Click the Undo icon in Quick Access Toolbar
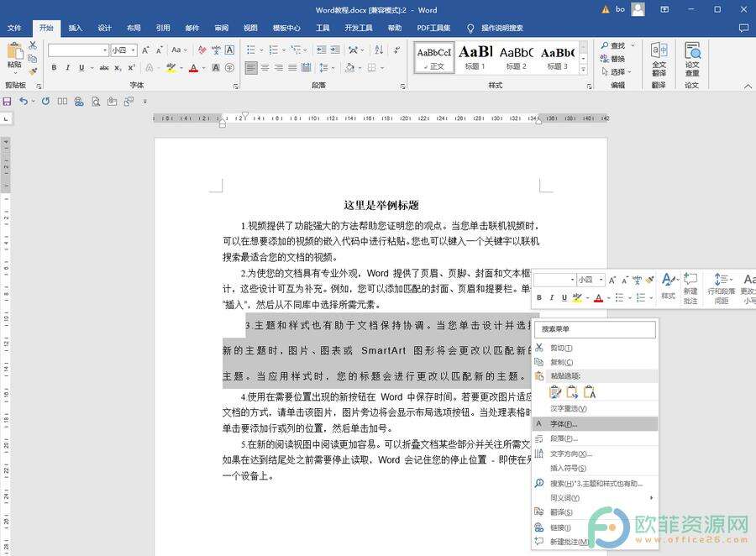Viewport: 756px width, 556px height. pos(23,101)
